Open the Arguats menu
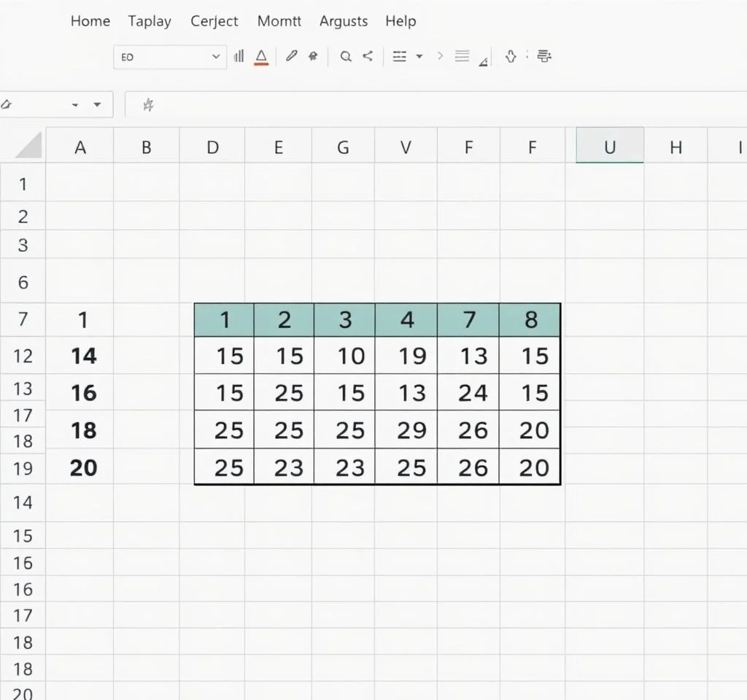The height and width of the screenshot is (700, 747). tap(343, 21)
